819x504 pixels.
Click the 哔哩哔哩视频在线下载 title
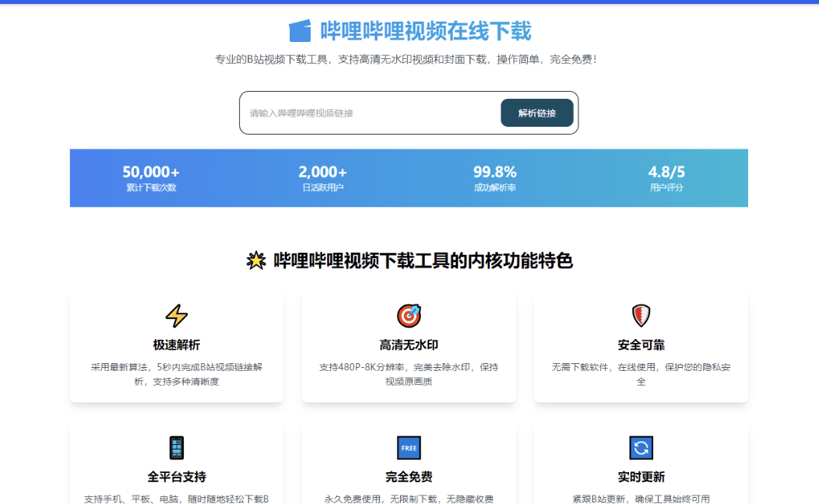point(426,31)
